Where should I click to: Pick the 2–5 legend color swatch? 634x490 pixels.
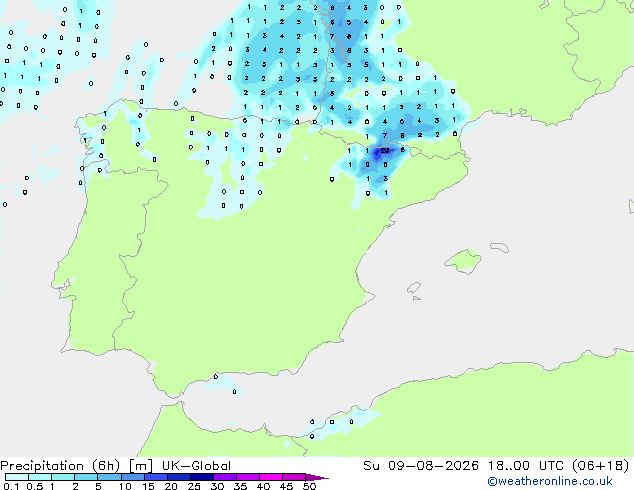[86, 477]
